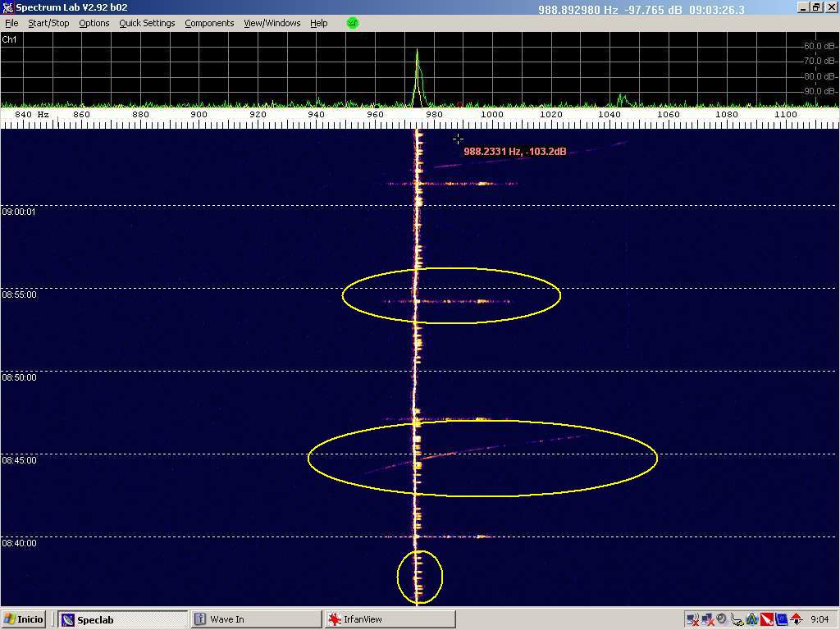Image resolution: width=840 pixels, height=630 pixels.
Task: Switch to Wave In taskbar window
Action: tap(255, 619)
